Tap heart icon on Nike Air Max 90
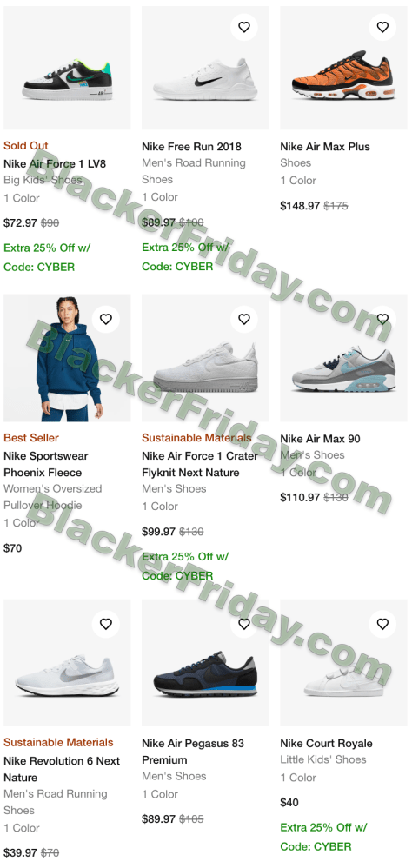 pos(382,319)
